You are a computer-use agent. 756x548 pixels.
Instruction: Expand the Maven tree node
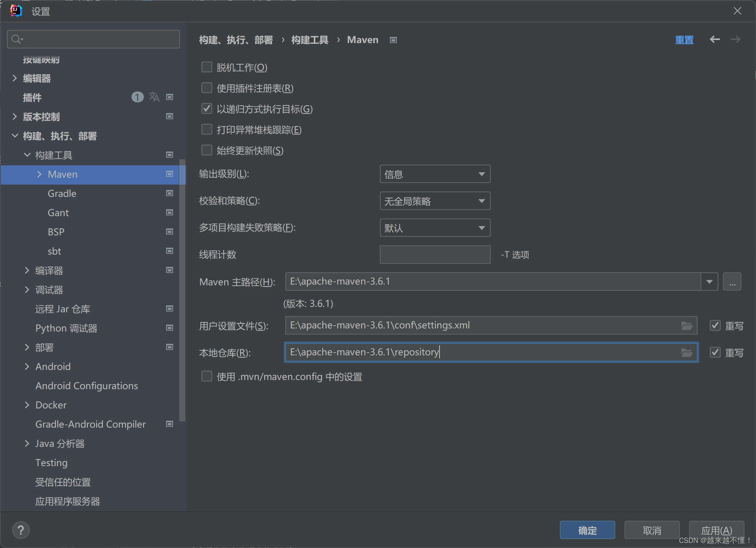tap(39, 174)
